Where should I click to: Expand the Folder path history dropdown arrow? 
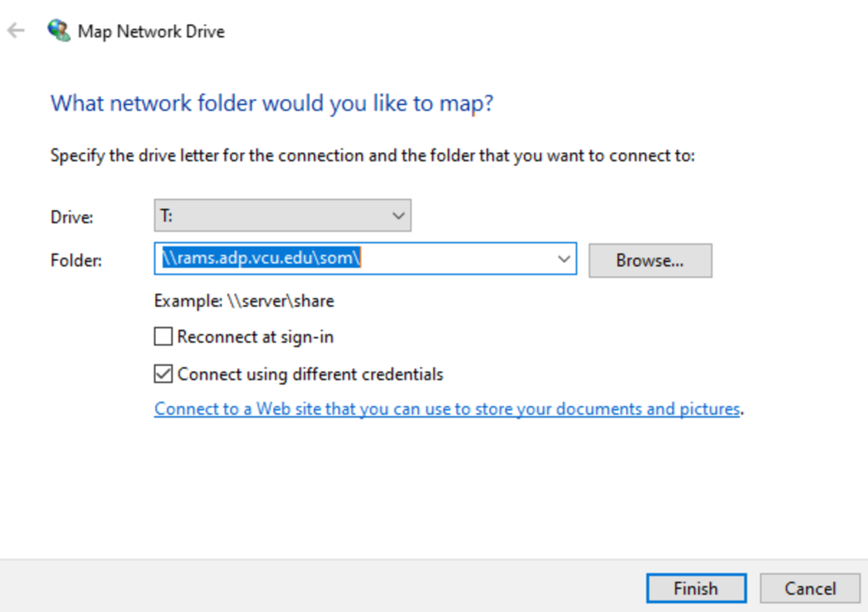(x=564, y=260)
